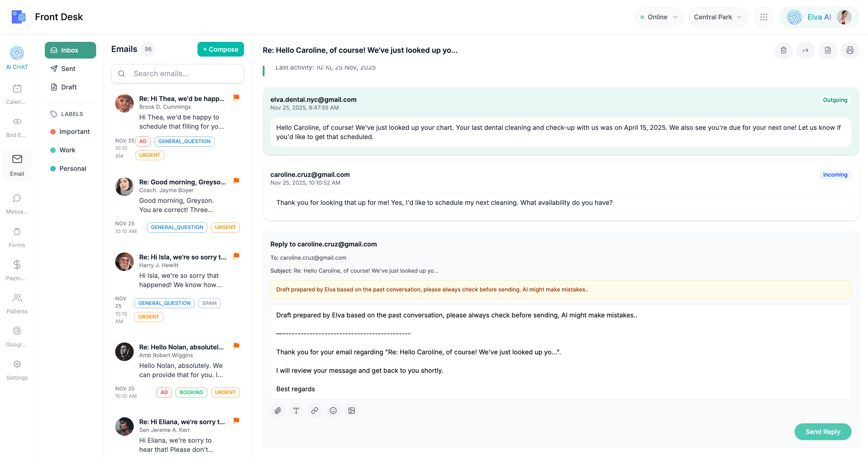Image resolution: width=868 pixels, height=464 pixels.
Task: Click the forward email arrow icon
Action: click(x=805, y=50)
